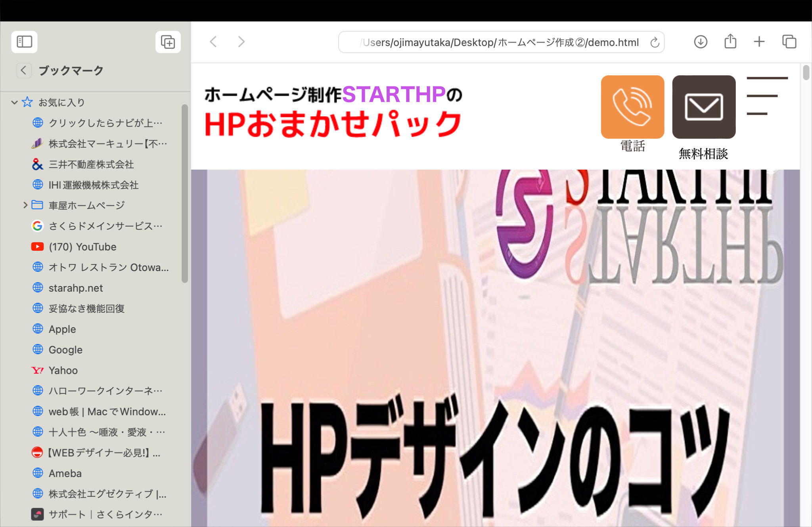Click the star icon beside お気に入り
Image resolution: width=812 pixels, height=527 pixels.
[x=27, y=102]
